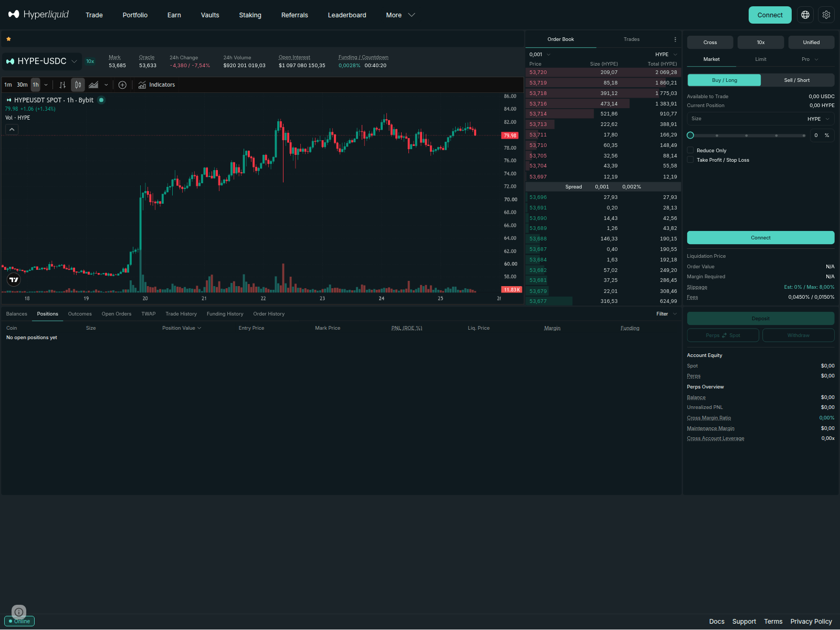Open the positions Filter dropdown

point(666,314)
